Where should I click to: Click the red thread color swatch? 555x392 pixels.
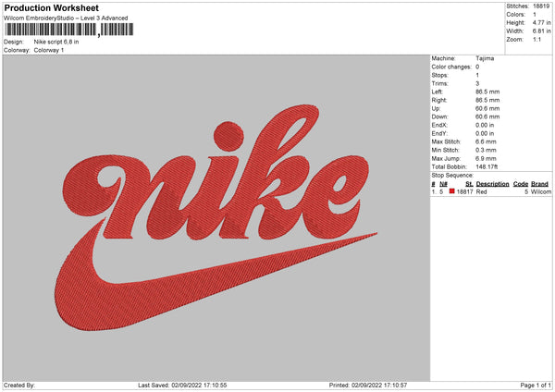(451, 191)
